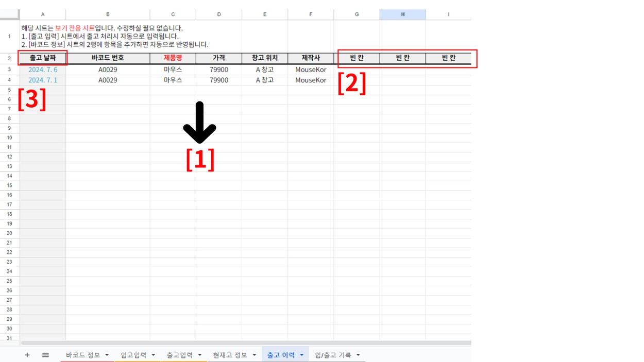
Task: Click the select-all corner box
Action: [x=9, y=14]
